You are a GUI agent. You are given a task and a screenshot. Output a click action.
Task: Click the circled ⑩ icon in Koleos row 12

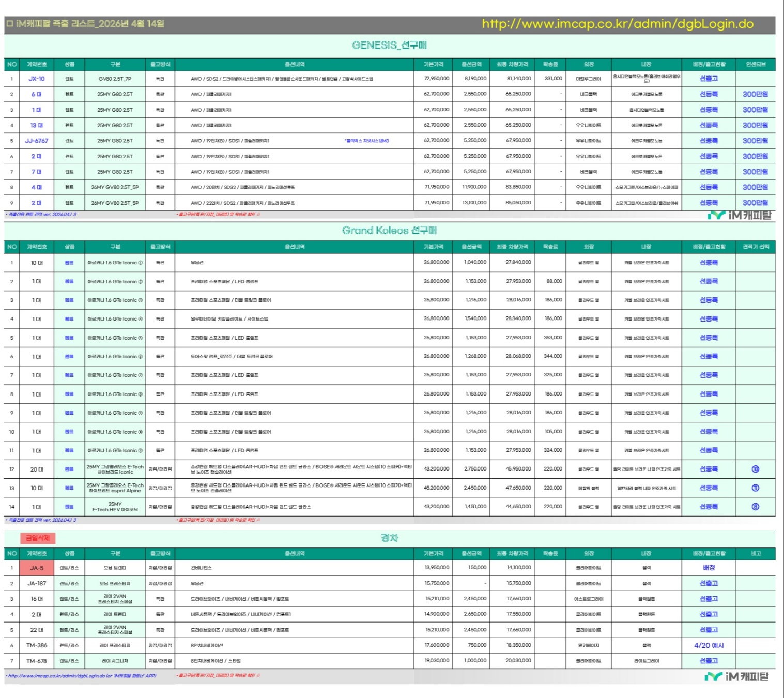coord(755,469)
